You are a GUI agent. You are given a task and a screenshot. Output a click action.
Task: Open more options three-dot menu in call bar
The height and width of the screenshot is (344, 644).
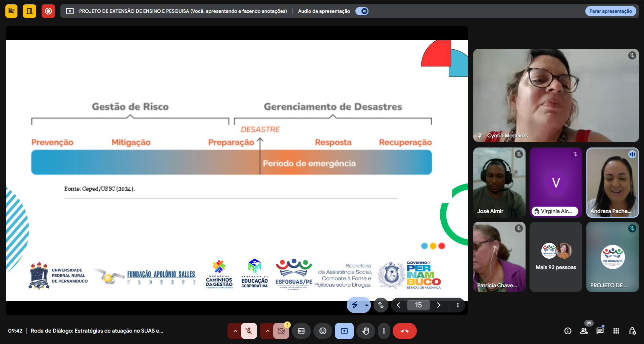(384, 331)
